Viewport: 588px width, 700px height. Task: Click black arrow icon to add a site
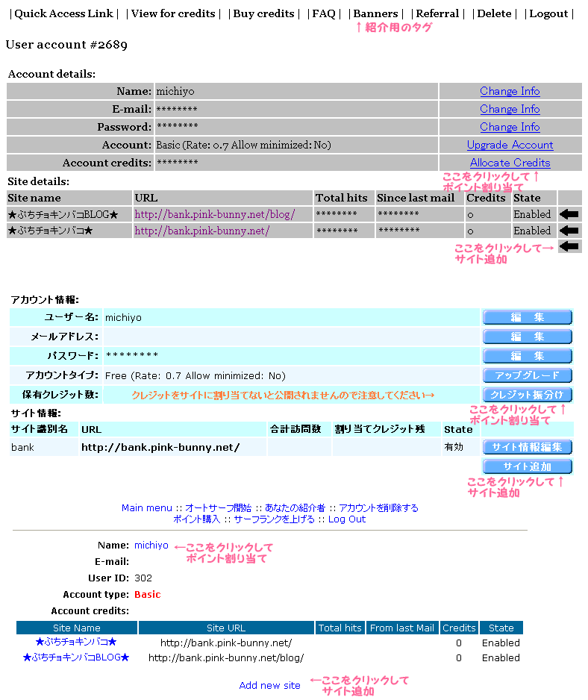pyautogui.click(x=569, y=247)
